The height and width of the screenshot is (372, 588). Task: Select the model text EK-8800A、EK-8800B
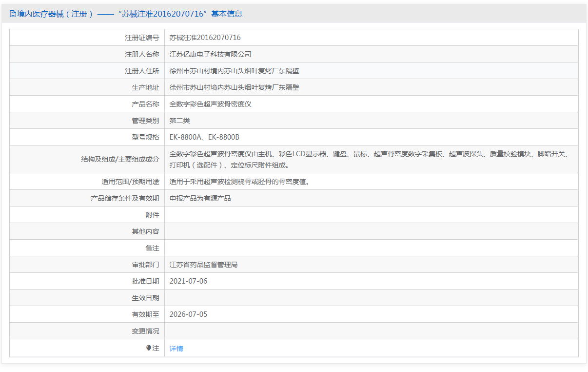(x=204, y=137)
